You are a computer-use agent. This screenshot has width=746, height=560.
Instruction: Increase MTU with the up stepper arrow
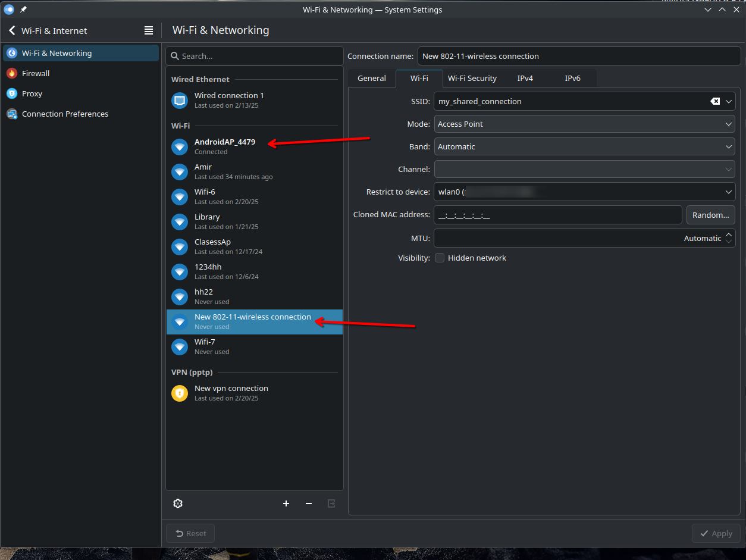click(x=729, y=234)
